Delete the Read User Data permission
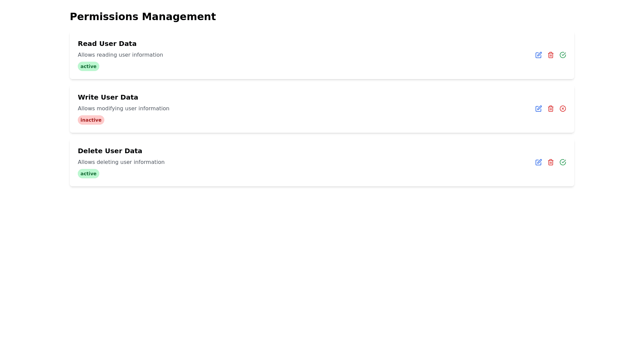This screenshot has width=644, height=362. (x=550, y=55)
